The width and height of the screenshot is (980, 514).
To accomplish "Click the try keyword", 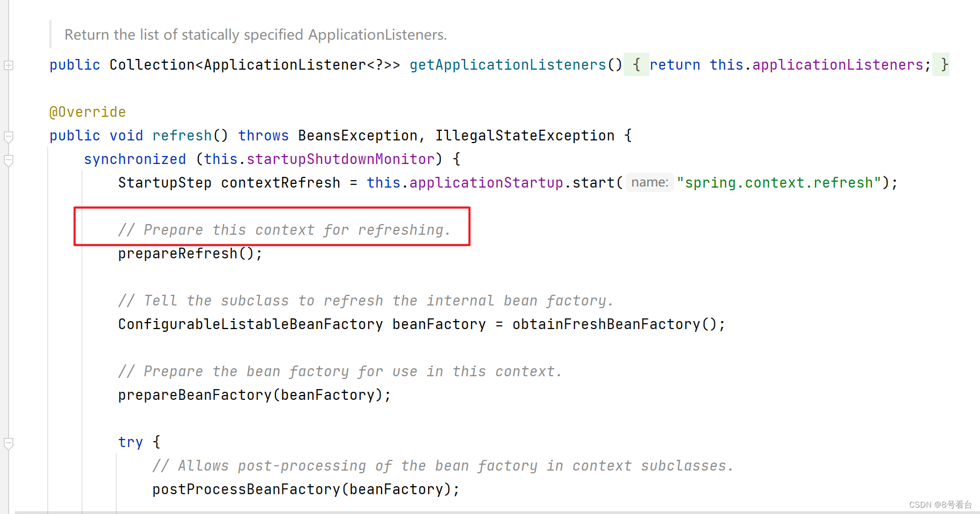I will pyautogui.click(x=130, y=442).
